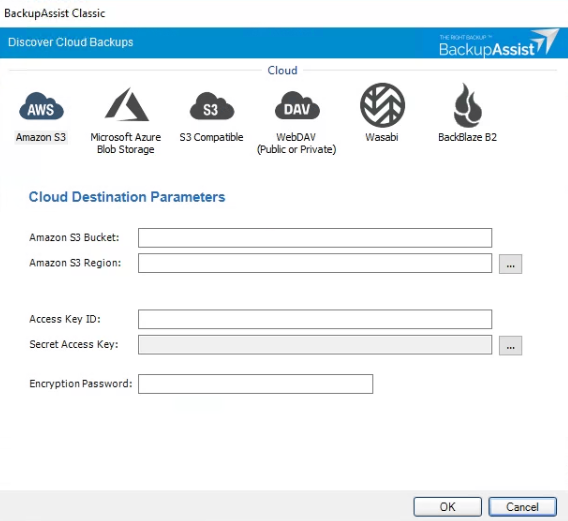568x521 pixels.
Task: Focus the Amazon S3 Region field
Action: 315,263
